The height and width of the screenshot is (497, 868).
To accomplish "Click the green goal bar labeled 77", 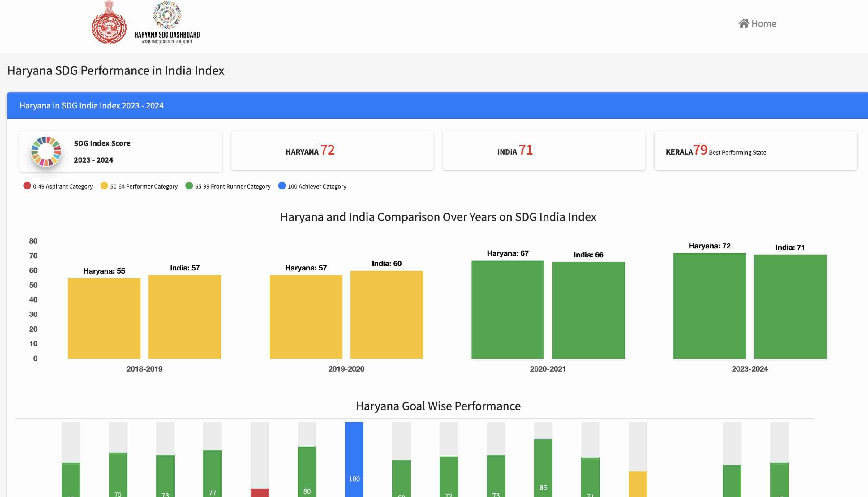I will tap(213, 474).
